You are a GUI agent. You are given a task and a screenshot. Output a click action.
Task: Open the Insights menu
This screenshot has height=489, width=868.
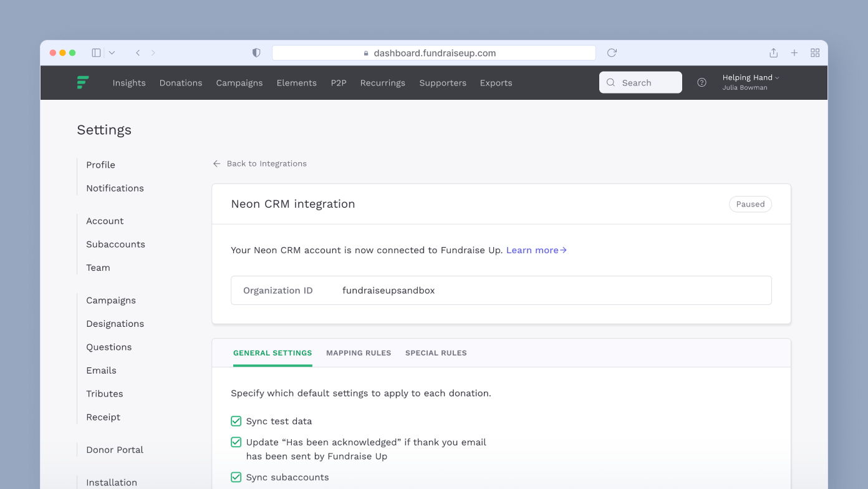pyautogui.click(x=129, y=83)
